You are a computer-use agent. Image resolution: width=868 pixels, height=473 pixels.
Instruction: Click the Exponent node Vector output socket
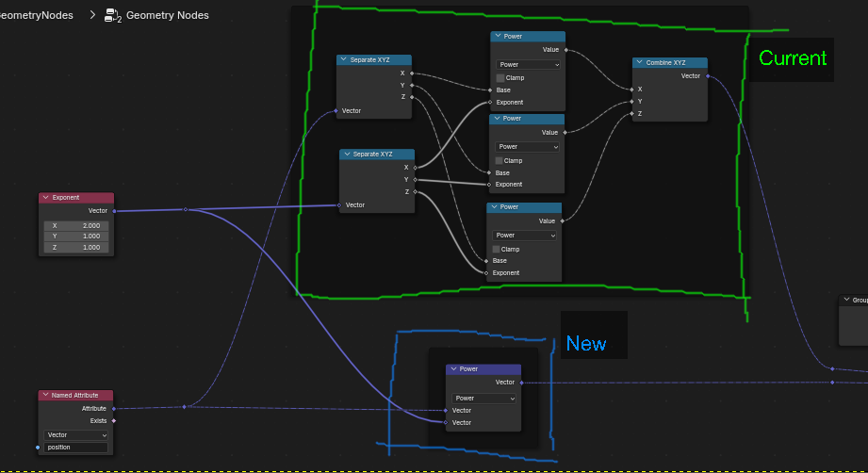pyautogui.click(x=114, y=211)
